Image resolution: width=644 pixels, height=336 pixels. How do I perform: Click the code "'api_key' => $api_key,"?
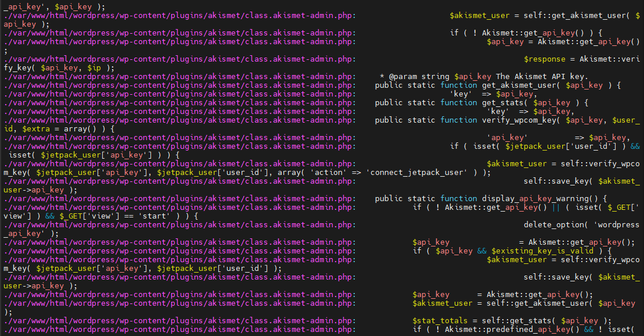point(558,137)
